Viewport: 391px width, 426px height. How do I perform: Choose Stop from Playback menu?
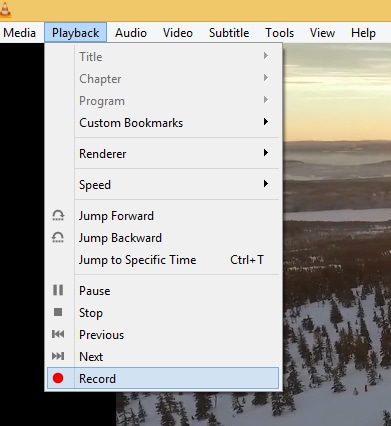pyautogui.click(x=163, y=313)
